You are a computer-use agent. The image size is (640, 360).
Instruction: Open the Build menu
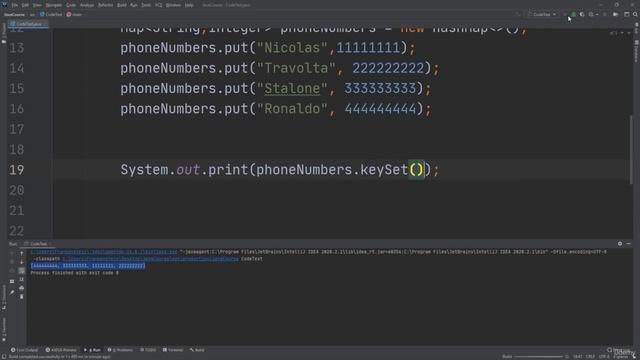(x=122, y=5)
